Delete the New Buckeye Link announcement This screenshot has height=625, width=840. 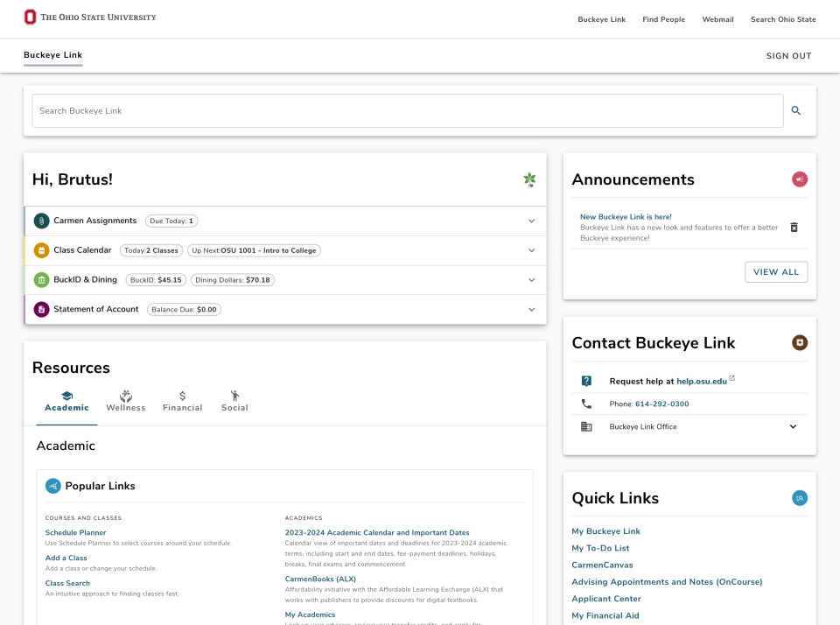click(794, 228)
